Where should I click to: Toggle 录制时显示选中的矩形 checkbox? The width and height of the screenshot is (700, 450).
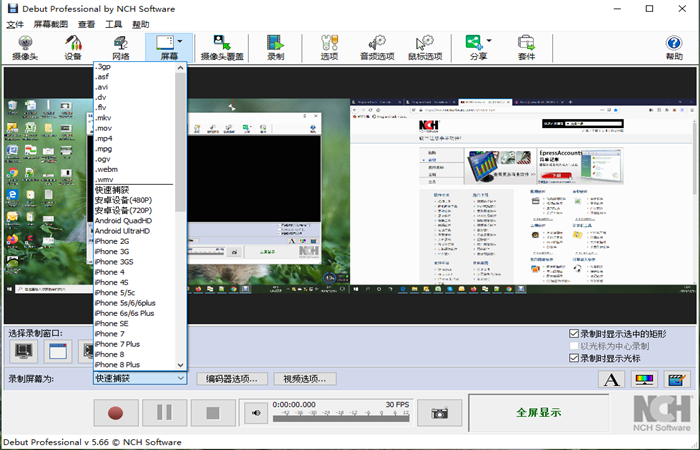574,333
